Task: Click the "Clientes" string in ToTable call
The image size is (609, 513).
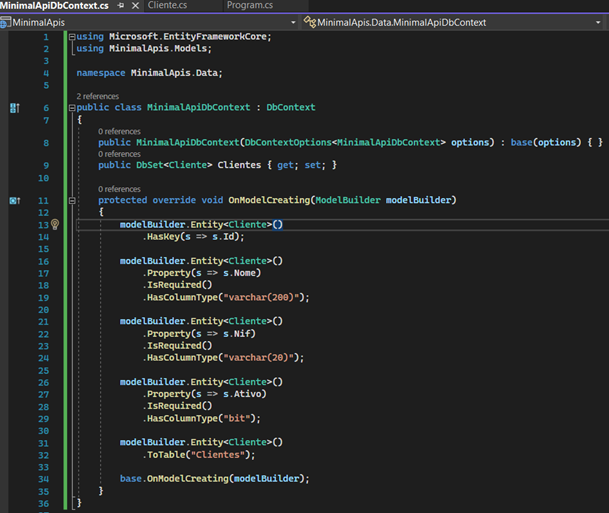Action: (x=216, y=455)
